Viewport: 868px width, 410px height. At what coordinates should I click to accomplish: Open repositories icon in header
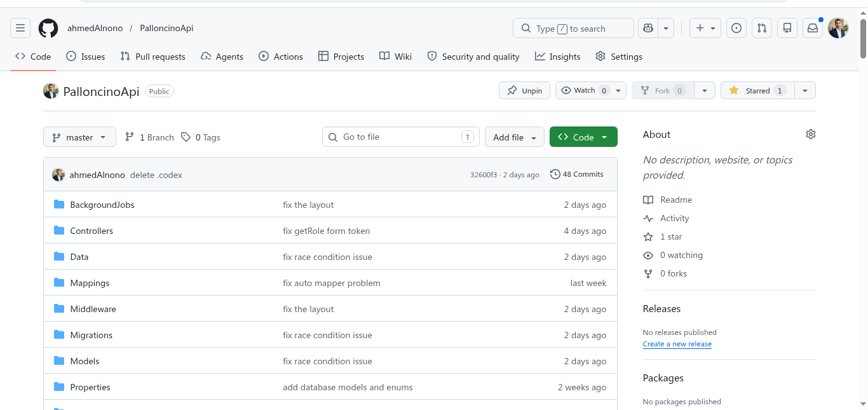click(x=787, y=28)
